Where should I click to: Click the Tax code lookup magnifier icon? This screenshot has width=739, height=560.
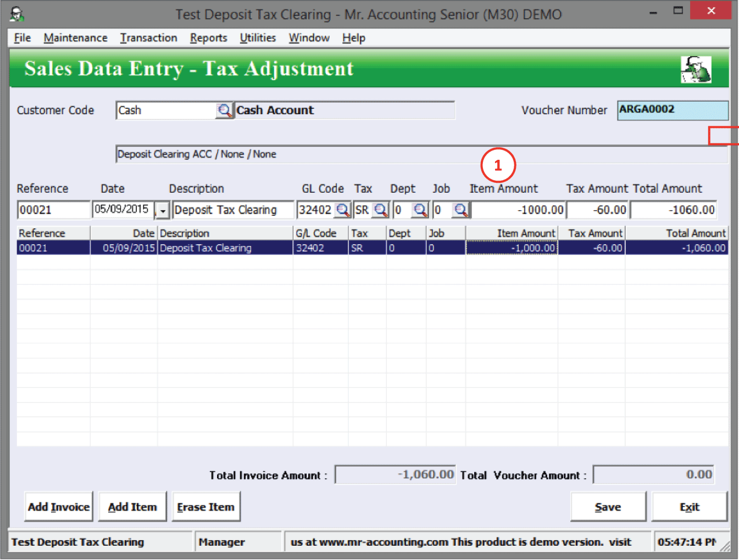pos(380,210)
